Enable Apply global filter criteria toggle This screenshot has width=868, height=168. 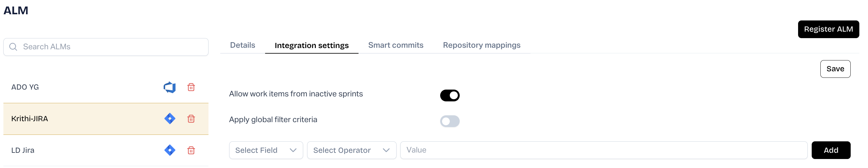(449, 121)
